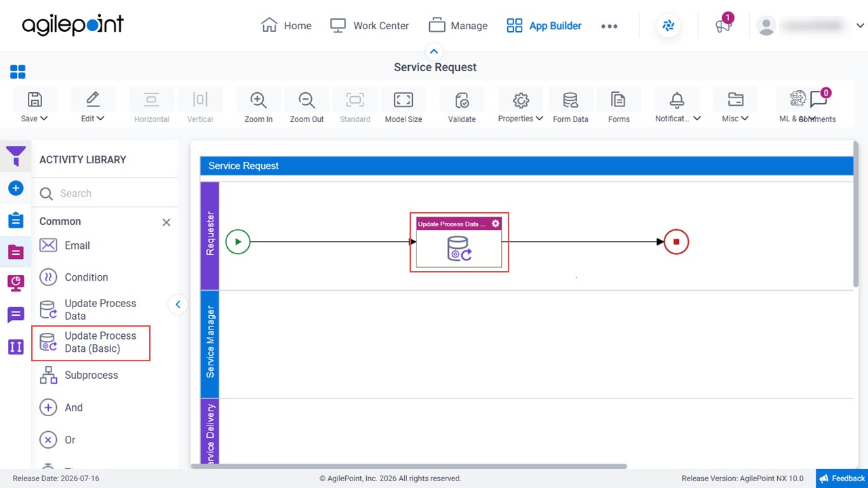Click the Service Request pool header
The width and height of the screenshot is (868, 488).
(526, 166)
